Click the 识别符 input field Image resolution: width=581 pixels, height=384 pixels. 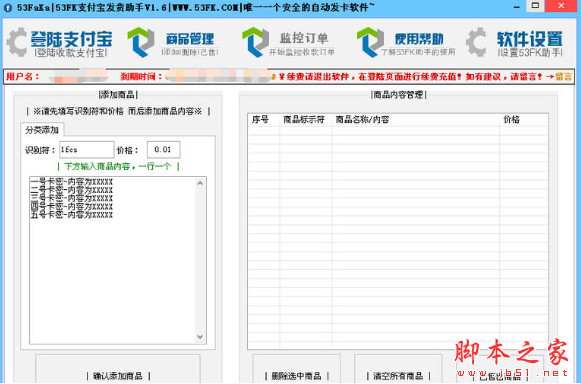coord(86,150)
